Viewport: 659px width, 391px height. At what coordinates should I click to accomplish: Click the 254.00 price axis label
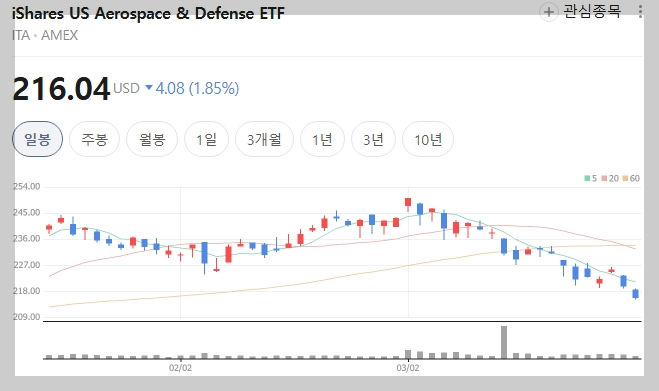[x=27, y=186]
